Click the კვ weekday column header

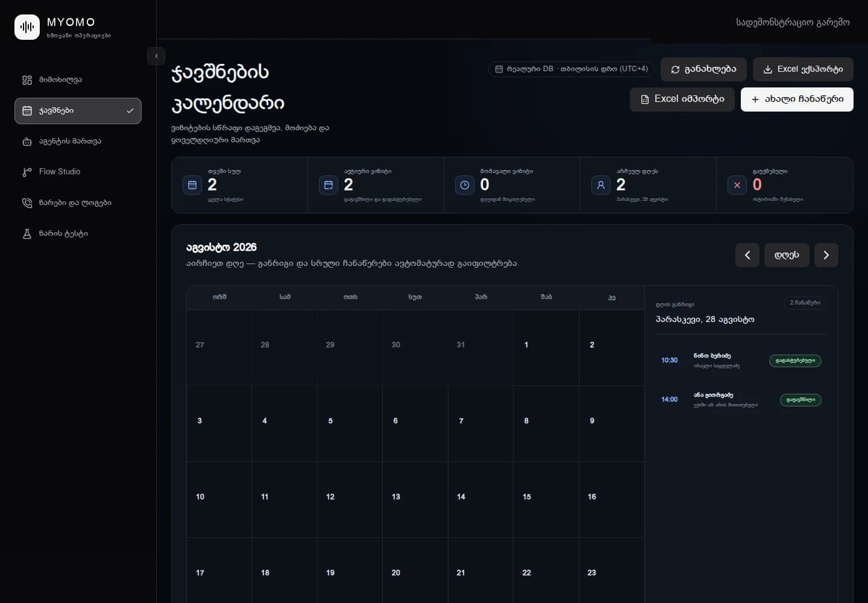(612, 298)
